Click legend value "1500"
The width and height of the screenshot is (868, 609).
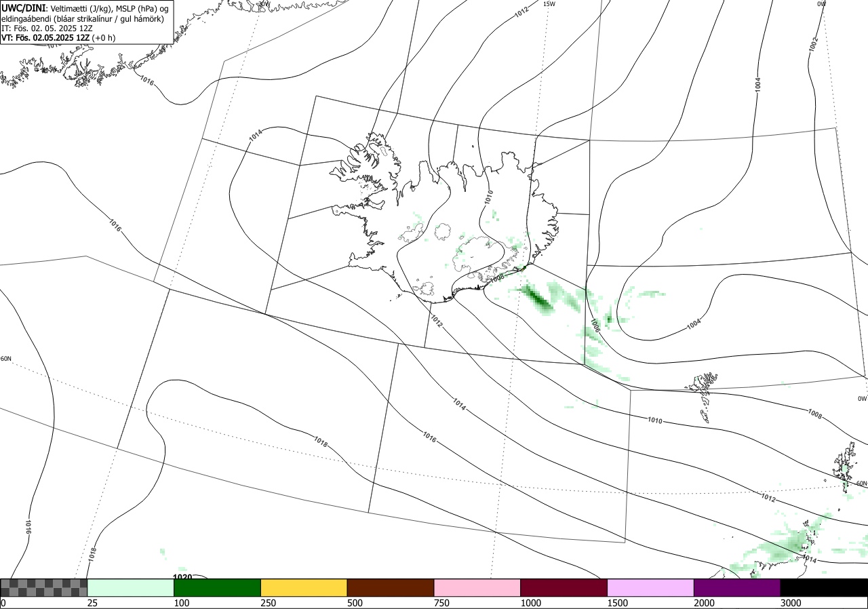click(617, 603)
